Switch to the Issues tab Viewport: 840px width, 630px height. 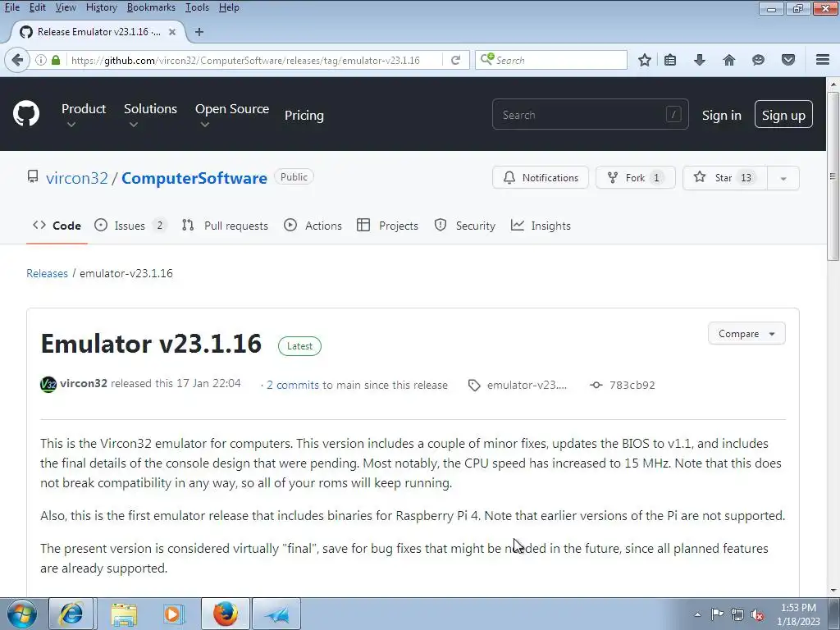pyautogui.click(x=130, y=226)
